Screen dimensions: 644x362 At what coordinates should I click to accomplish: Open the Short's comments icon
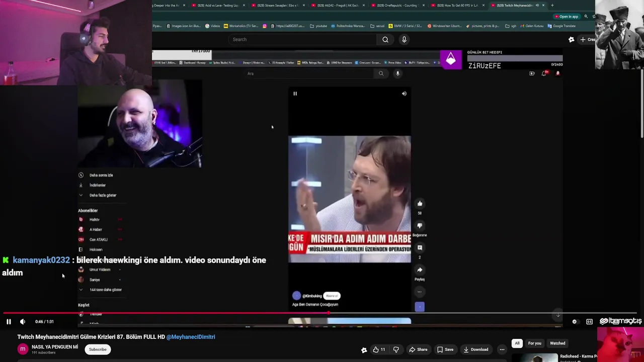(420, 248)
